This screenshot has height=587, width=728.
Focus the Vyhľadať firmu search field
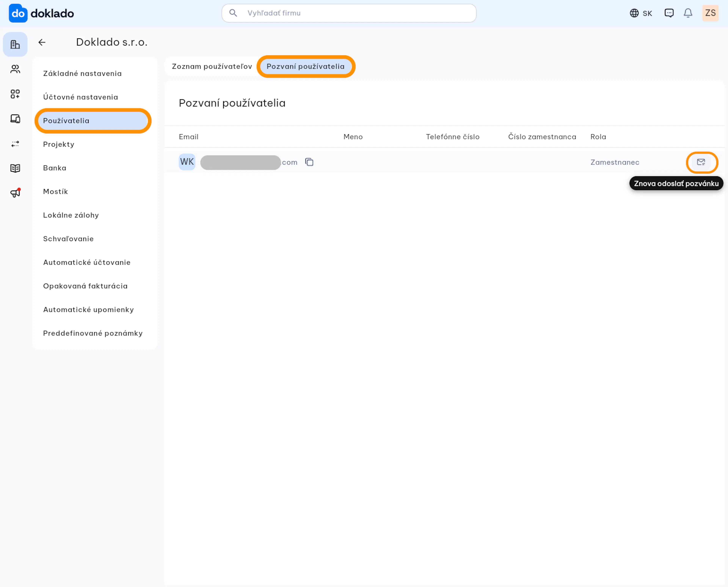point(349,13)
